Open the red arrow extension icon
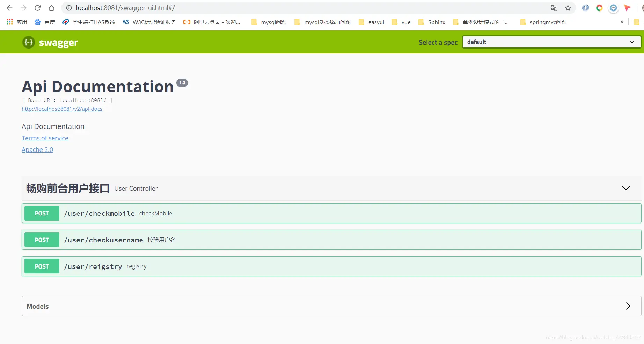Screen dimensions: 644x344 point(627,8)
